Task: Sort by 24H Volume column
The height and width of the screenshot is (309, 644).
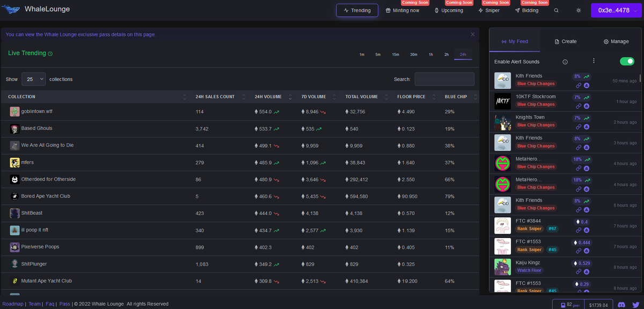Action: pyautogui.click(x=272, y=97)
